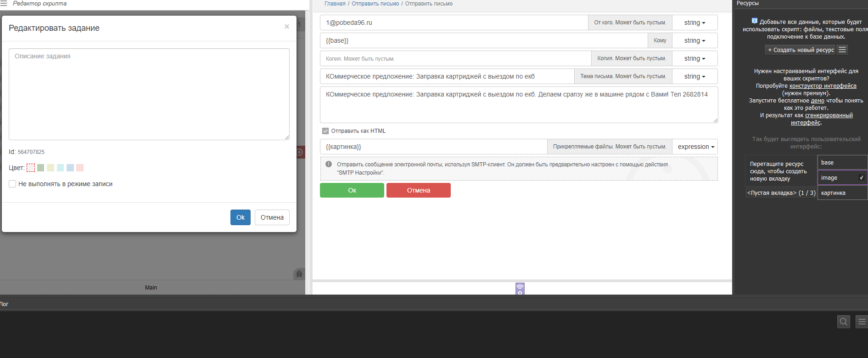Click the search icon in log panel
The height and width of the screenshot is (358, 868).
843,322
